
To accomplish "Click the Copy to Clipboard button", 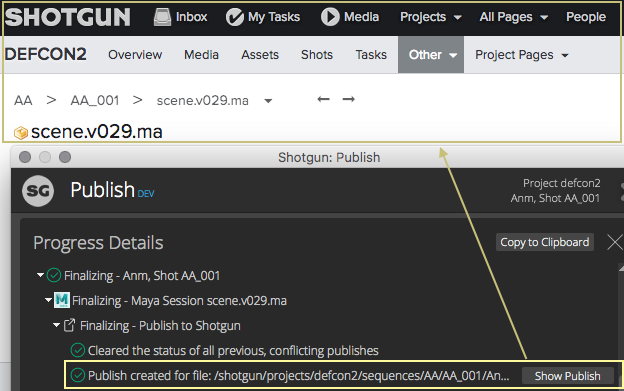I will [x=545, y=242].
